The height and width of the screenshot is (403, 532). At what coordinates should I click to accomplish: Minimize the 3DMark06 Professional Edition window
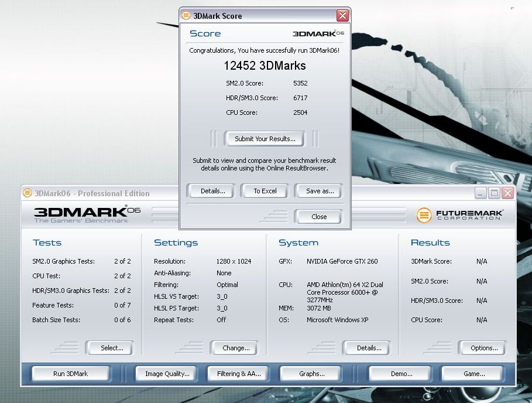480,193
